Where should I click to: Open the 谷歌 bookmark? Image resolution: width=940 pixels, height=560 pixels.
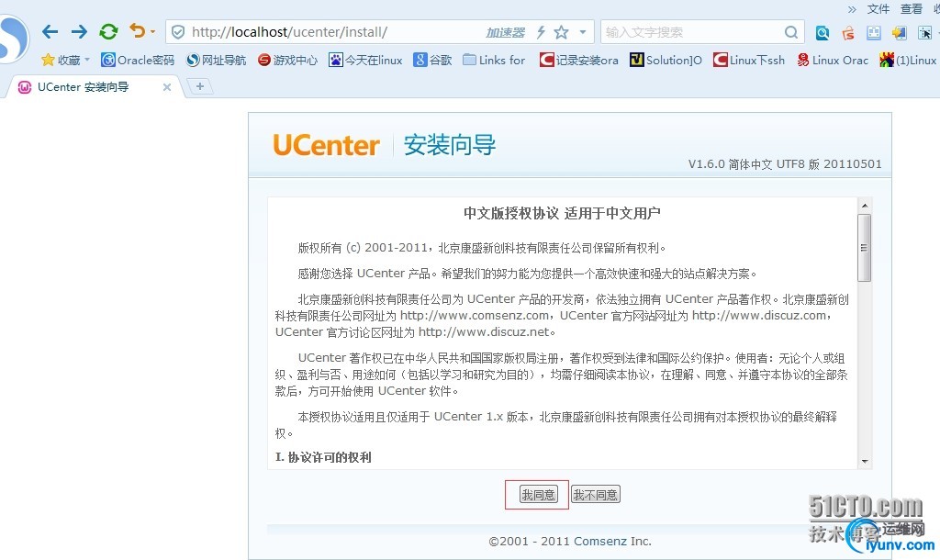(432, 60)
